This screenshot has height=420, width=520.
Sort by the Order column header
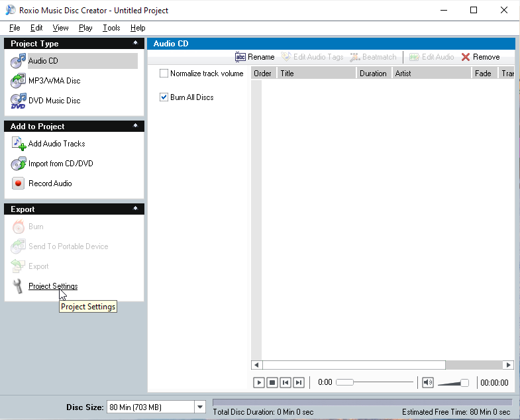point(264,74)
